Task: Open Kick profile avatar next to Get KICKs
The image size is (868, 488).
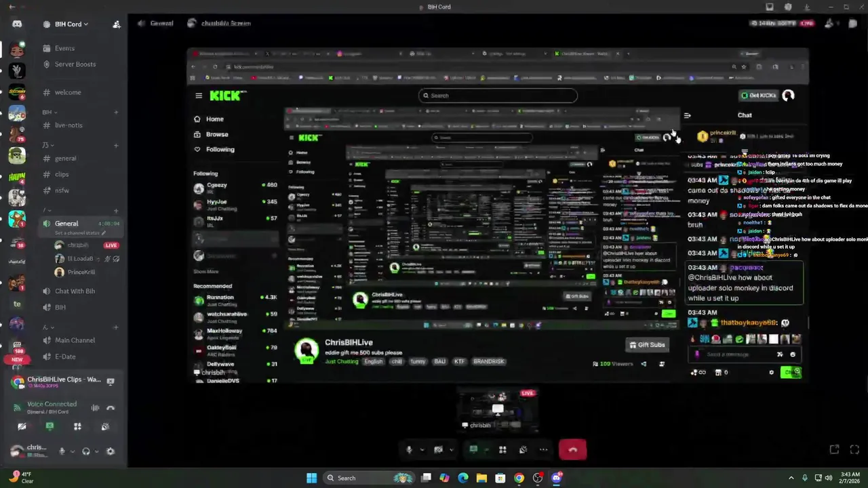Action: click(x=788, y=96)
